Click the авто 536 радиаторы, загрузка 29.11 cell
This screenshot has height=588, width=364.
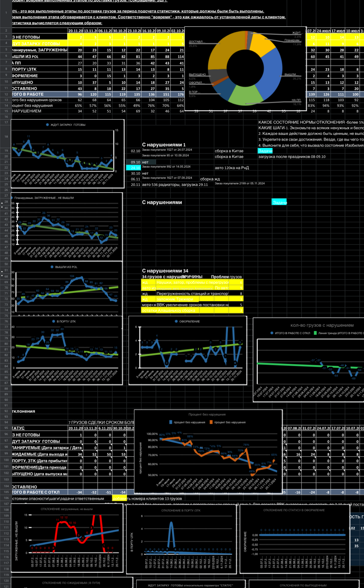tap(175, 185)
